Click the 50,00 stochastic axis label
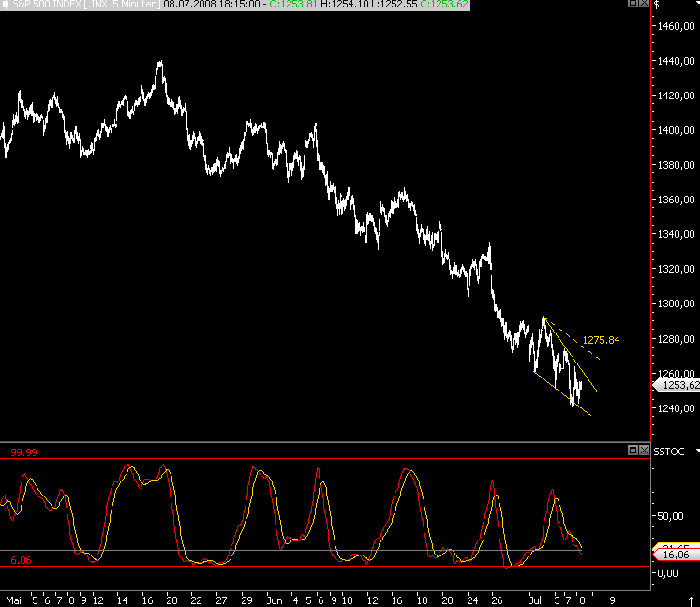This screenshot has height=607, width=700. tap(671, 516)
